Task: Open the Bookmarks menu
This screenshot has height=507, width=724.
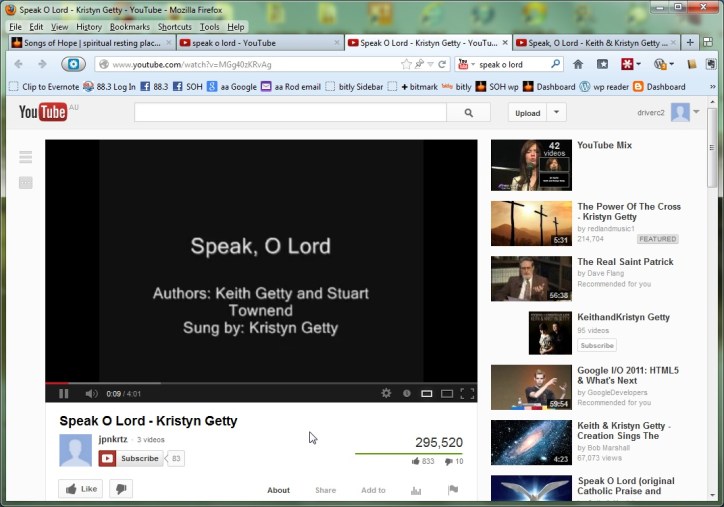Action: [129, 27]
